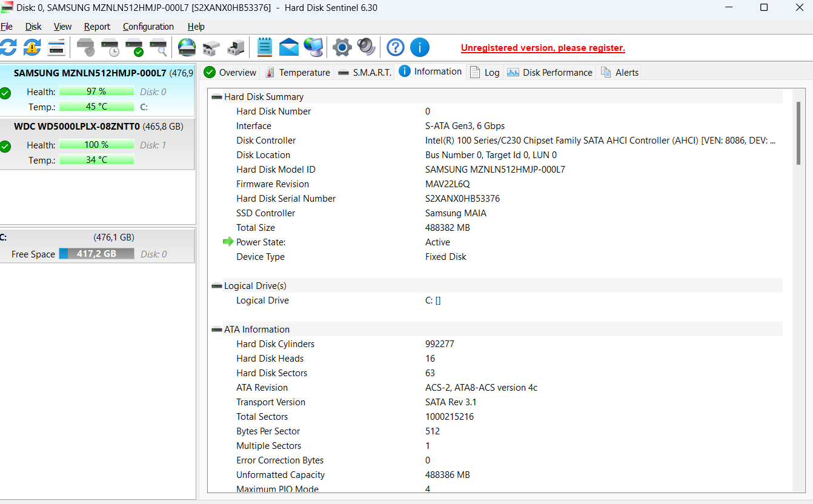Collapse the Hard Disk Summary section
This screenshot has height=504, width=813.
(216, 96)
